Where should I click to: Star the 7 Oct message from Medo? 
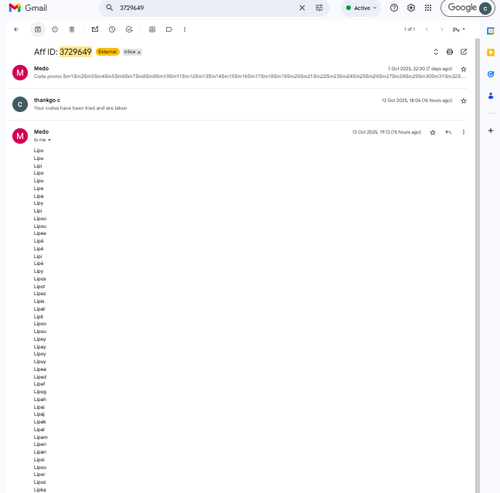(464, 69)
